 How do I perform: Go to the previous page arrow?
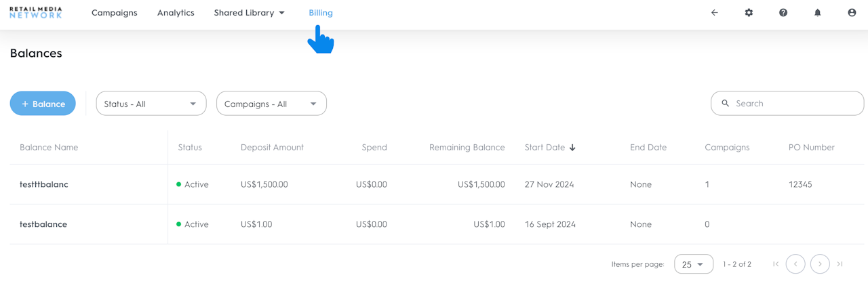[x=795, y=264]
